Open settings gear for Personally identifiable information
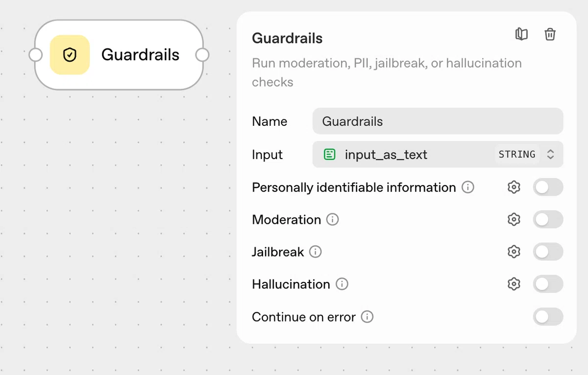This screenshot has height=375, width=588. (514, 187)
